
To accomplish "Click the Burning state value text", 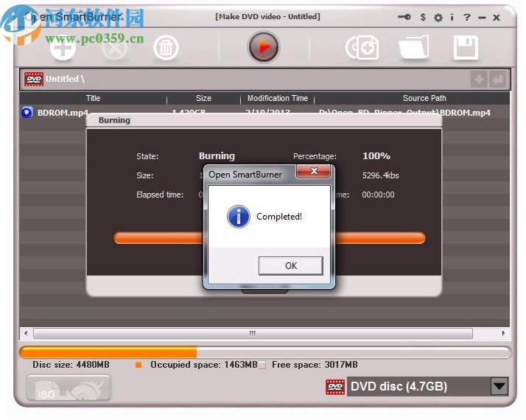I will (217, 156).
